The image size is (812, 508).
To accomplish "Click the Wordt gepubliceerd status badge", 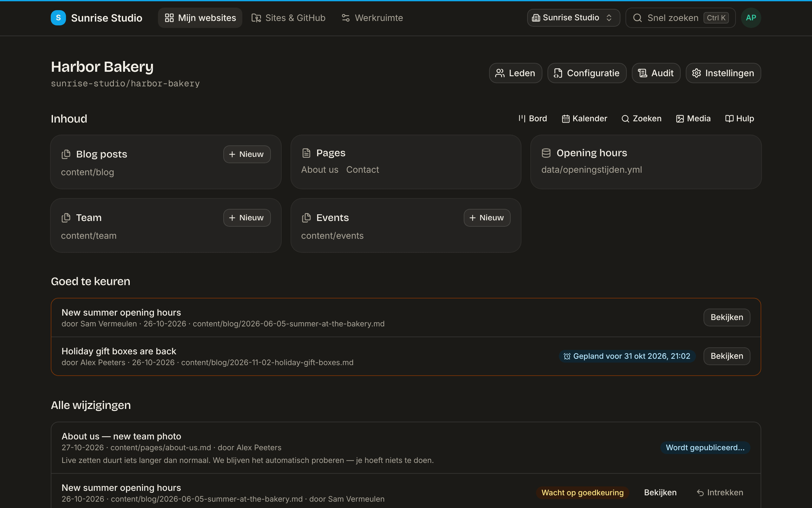I will pyautogui.click(x=705, y=448).
